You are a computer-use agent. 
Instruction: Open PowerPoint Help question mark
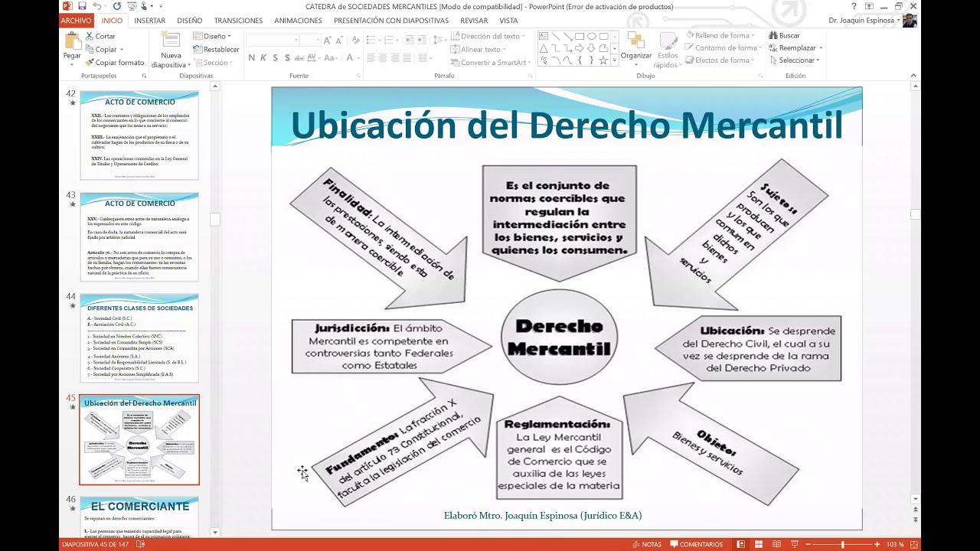click(x=854, y=6)
